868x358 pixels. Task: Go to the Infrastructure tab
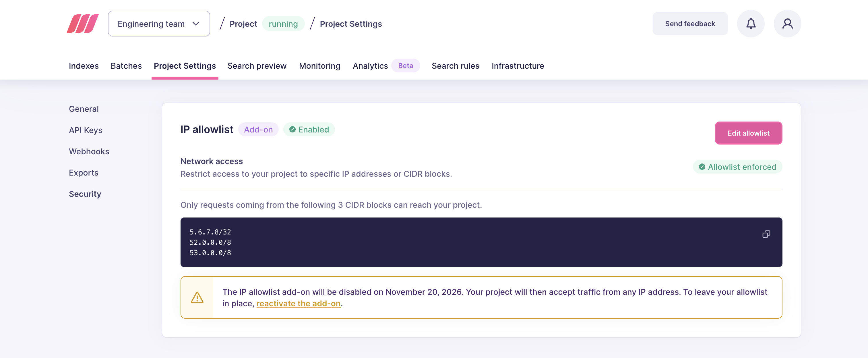518,66
